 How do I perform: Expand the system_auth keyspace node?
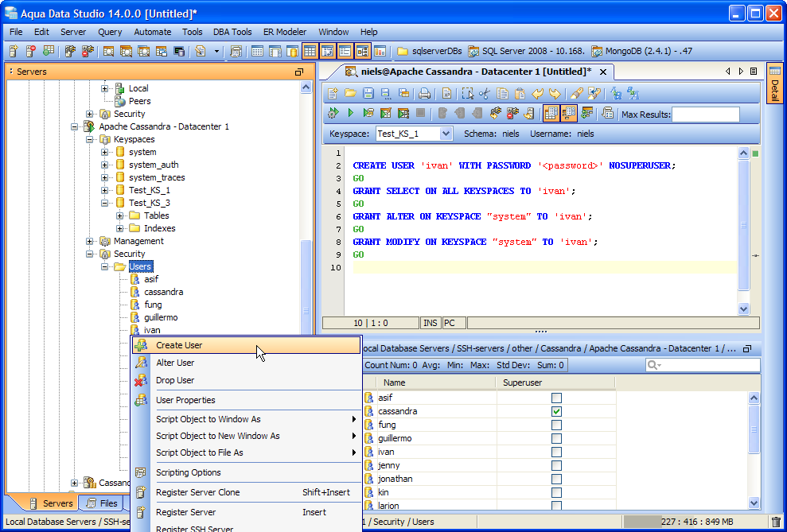(105, 165)
